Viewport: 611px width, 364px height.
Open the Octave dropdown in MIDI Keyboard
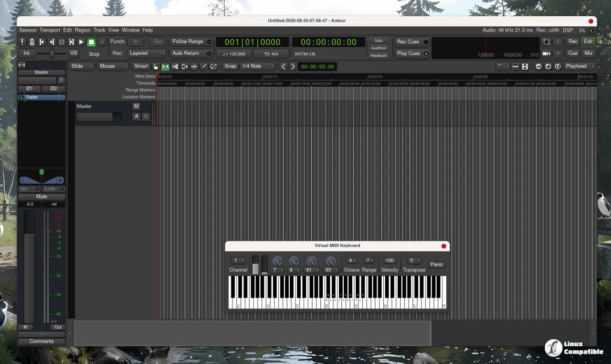pos(352,260)
